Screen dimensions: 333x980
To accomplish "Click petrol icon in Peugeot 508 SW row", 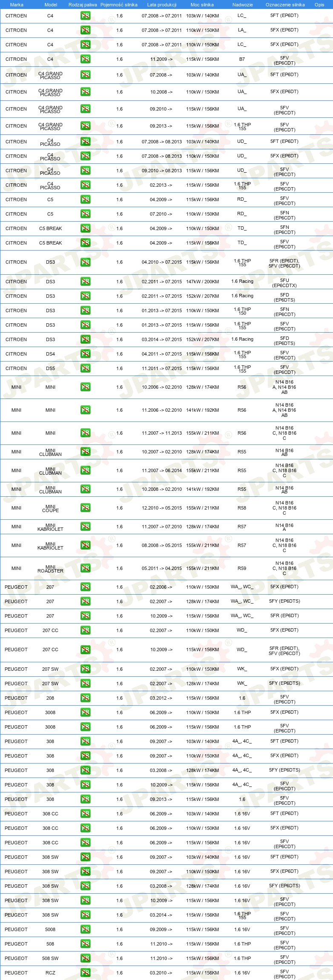I will 85,958.
